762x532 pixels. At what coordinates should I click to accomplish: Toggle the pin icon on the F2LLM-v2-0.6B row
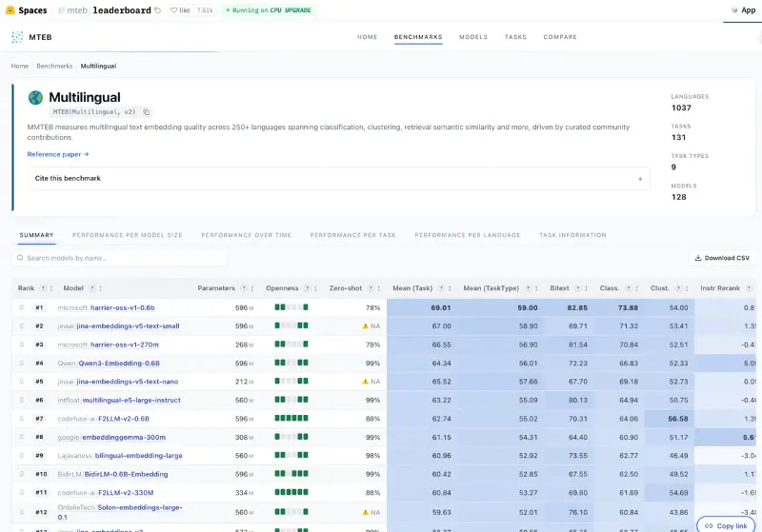(21, 419)
